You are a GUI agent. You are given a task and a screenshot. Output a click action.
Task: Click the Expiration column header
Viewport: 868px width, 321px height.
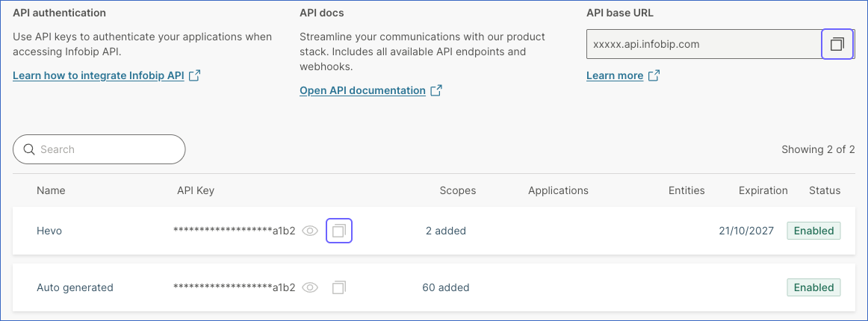pos(763,190)
